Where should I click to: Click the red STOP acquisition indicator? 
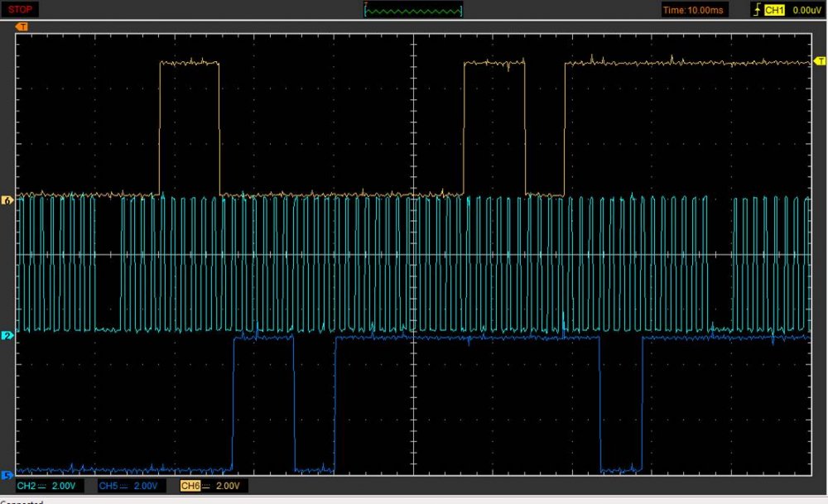[20, 9]
